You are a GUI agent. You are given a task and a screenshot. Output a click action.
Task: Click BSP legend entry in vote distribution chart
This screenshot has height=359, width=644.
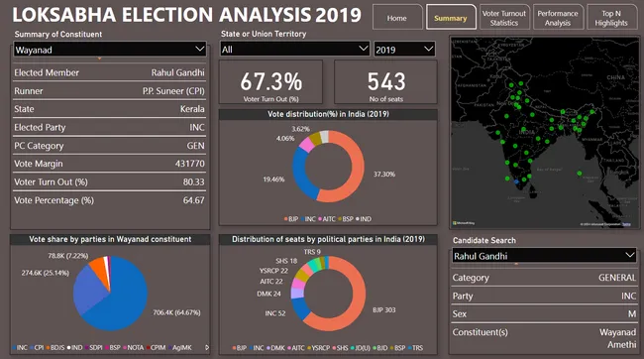pos(346,219)
